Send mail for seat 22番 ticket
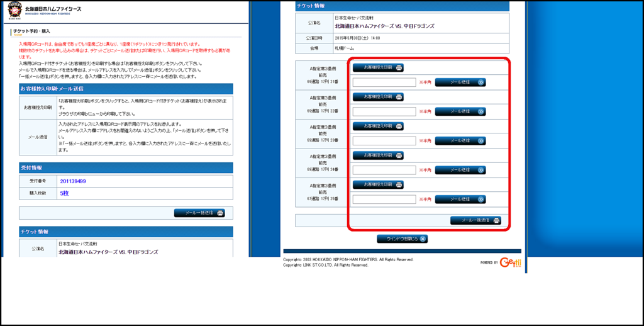 coord(460,111)
